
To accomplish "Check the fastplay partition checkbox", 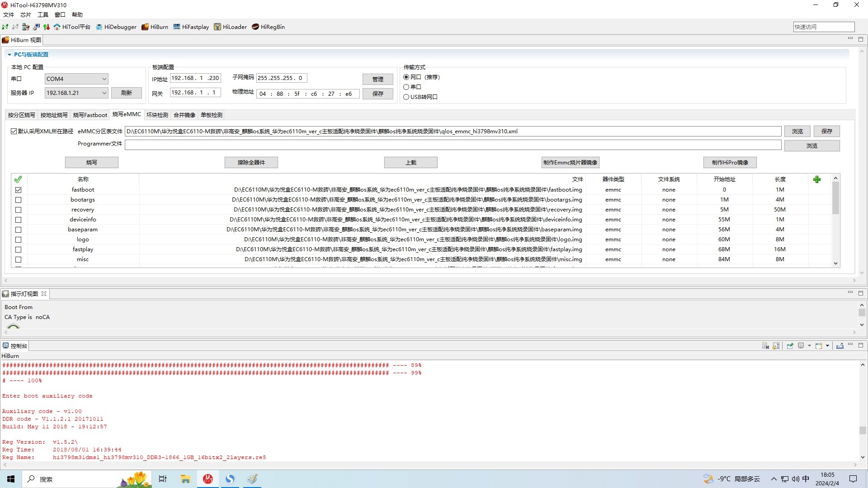I will click(18, 249).
